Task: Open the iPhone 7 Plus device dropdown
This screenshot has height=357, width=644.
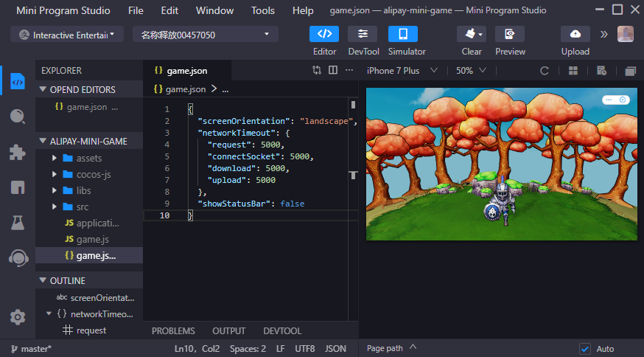Action: (x=402, y=71)
